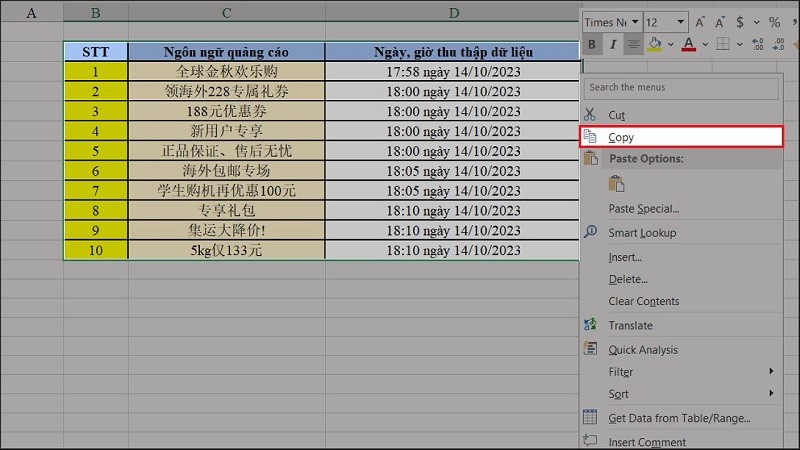Image resolution: width=800 pixels, height=450 pixels.
Task: Click the Get Data table icon
Action: click(x=590, y=417)
